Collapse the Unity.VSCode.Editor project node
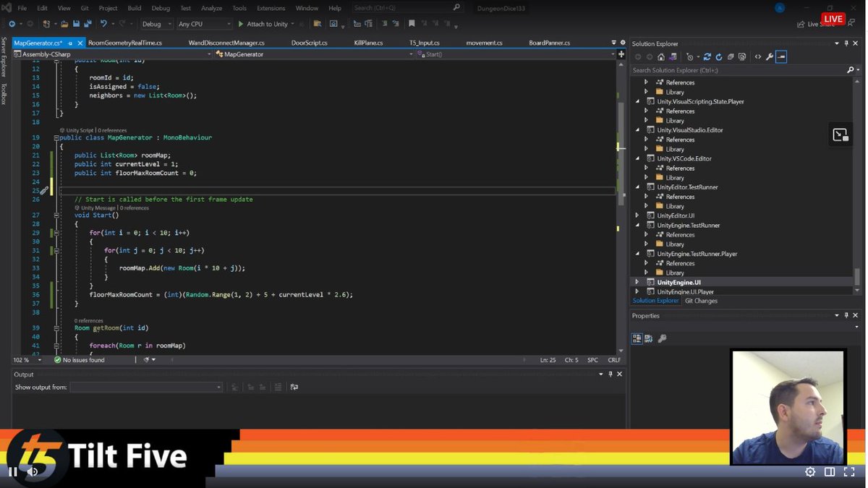 click(x=637, y=158)
